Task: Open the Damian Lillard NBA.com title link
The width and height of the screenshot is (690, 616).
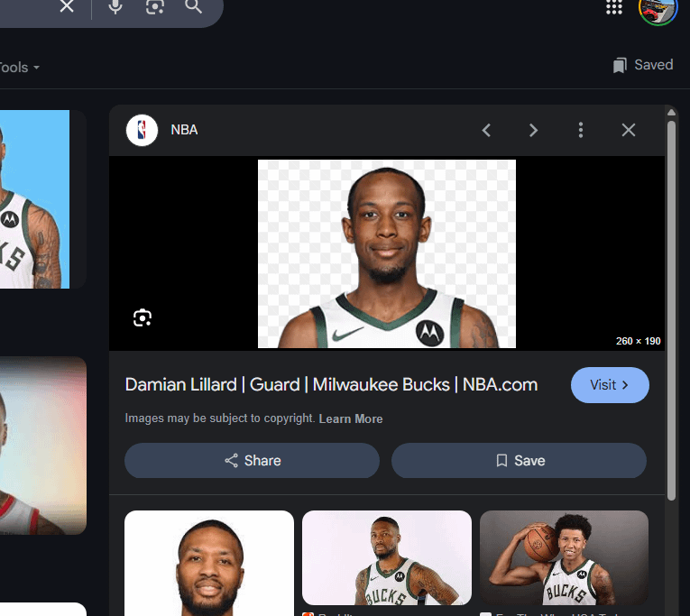Action: pyautogui.click(x=331, y=384)
